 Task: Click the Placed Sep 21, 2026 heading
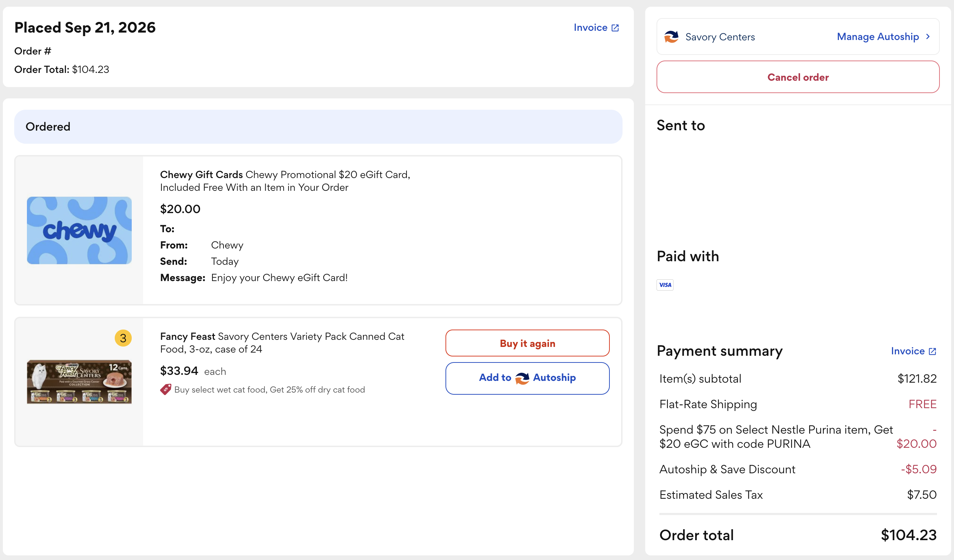point(85,28)
